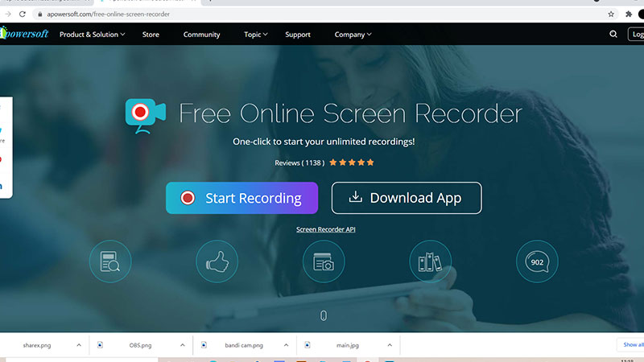Image resolution: width=644 pixels, height=362 pixels.
Task: Click the bandi cam.png file icon
Action: click(204, 345)
